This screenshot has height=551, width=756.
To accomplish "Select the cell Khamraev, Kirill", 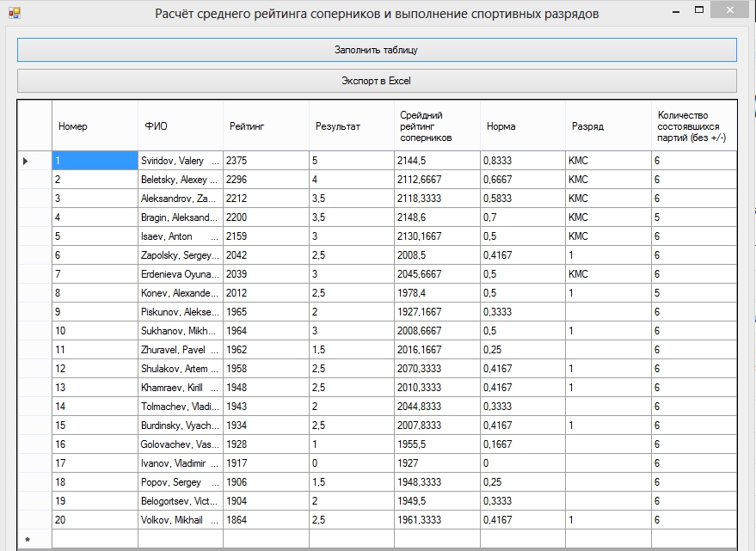I will click(181, 387).
